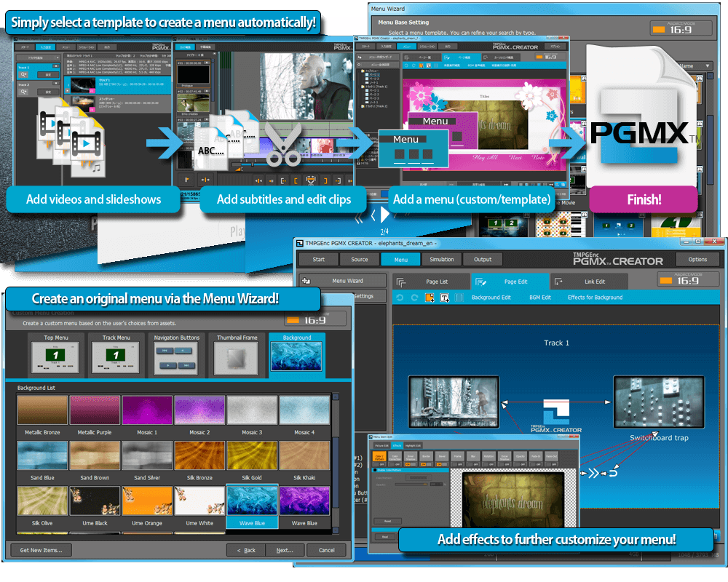Select the Inner Shadow effect button
This screenshot has height=582, width=728.
coord(411,457)
